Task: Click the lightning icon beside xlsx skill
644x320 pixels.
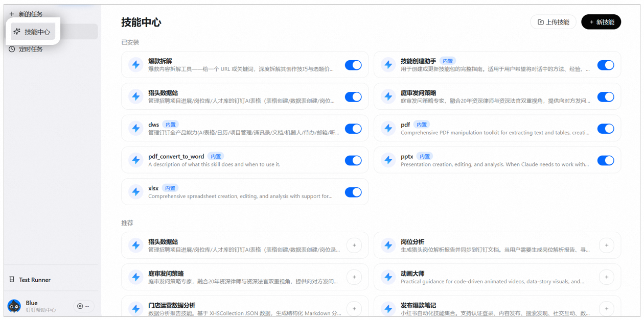Action: tap(136, 192)
